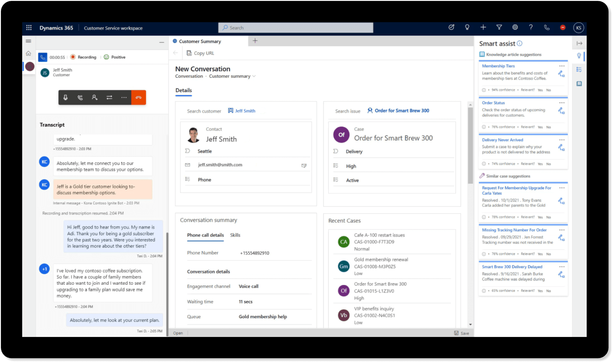Open the advanced filter funnel icon
This screenshot has height=364, width=614.
tap(499, 27)
